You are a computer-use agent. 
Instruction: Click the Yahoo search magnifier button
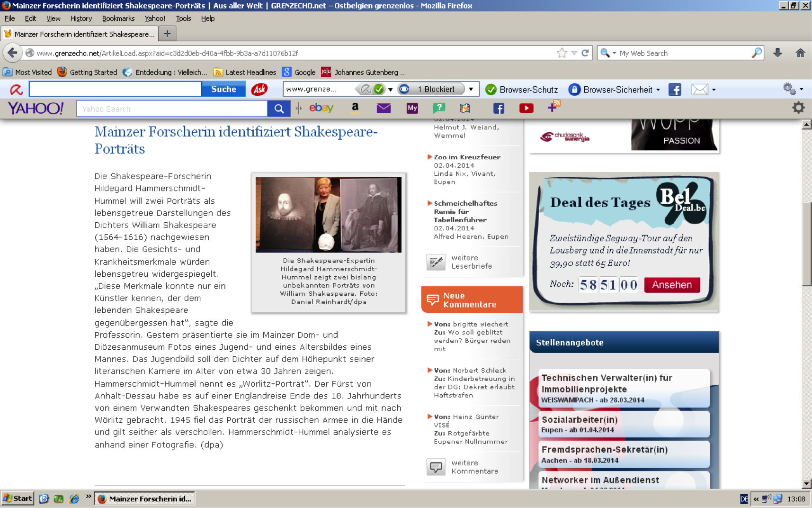pyautogui.click(x=279, y=109)
